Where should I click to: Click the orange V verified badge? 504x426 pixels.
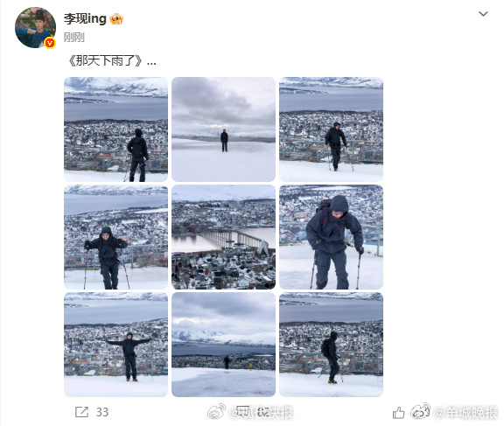(x=50, y=43)
